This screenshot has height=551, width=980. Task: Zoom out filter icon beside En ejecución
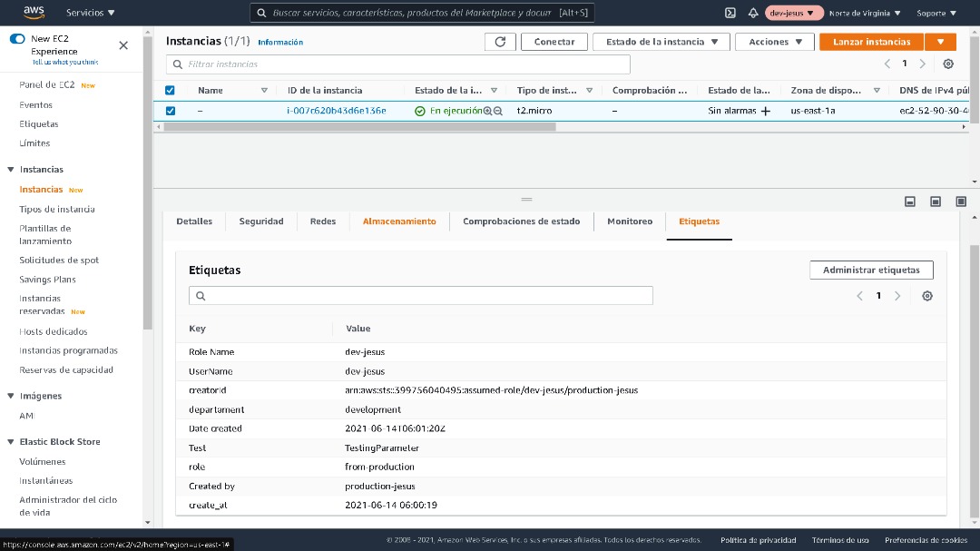[x=498, y=111]
